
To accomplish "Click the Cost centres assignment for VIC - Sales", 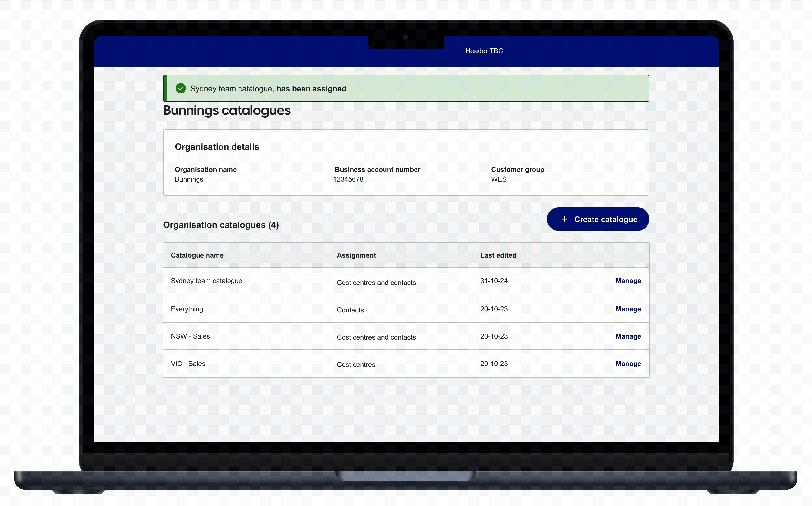I will click(356, 365).
